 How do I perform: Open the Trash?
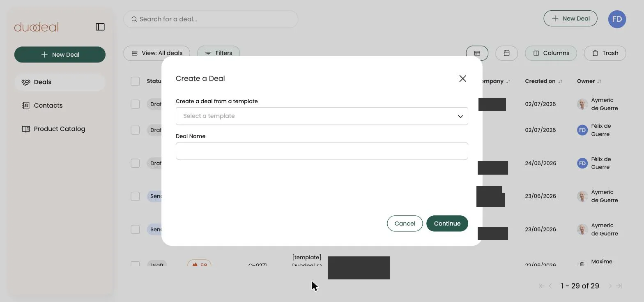click(x=605, y=53)
